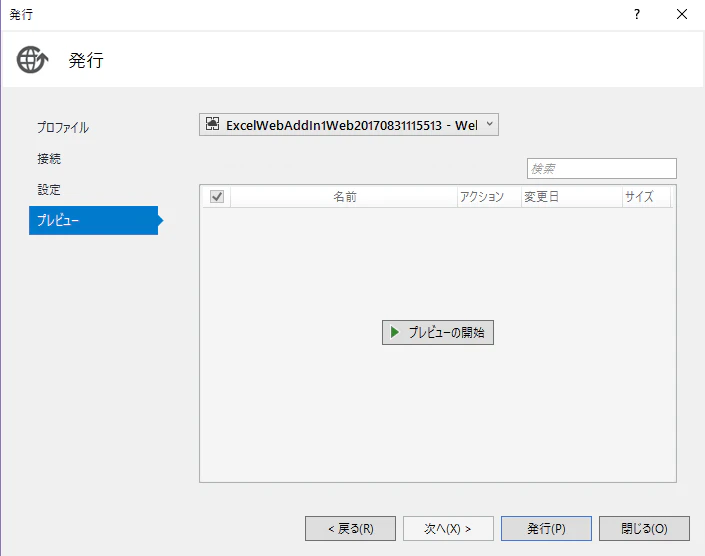Click the プレビューの開始 button
Screen dimensions: 705x556
(x=438, y=333)
